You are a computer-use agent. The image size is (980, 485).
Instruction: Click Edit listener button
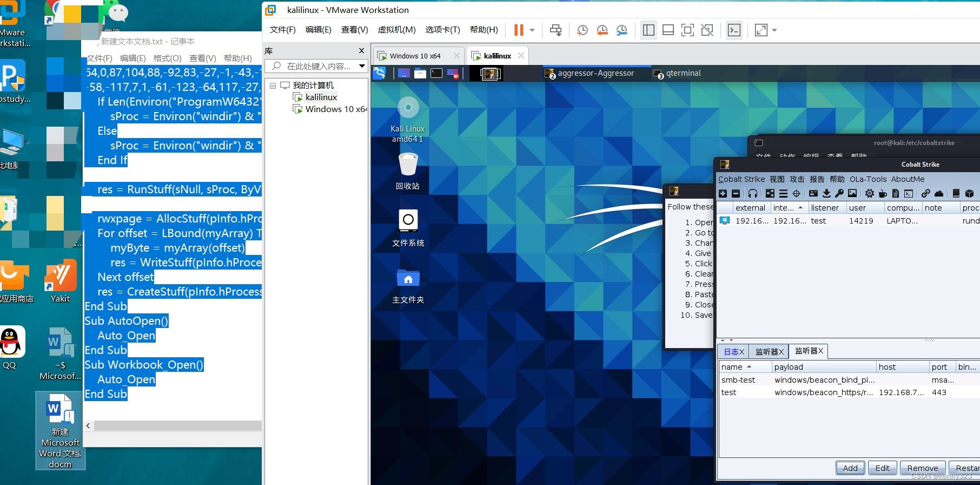[883, 468]
